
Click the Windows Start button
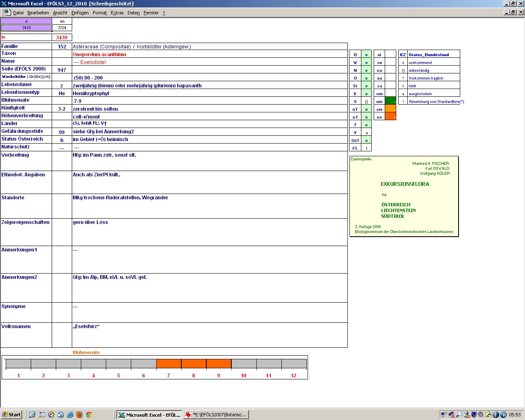[x=11, y=415]
